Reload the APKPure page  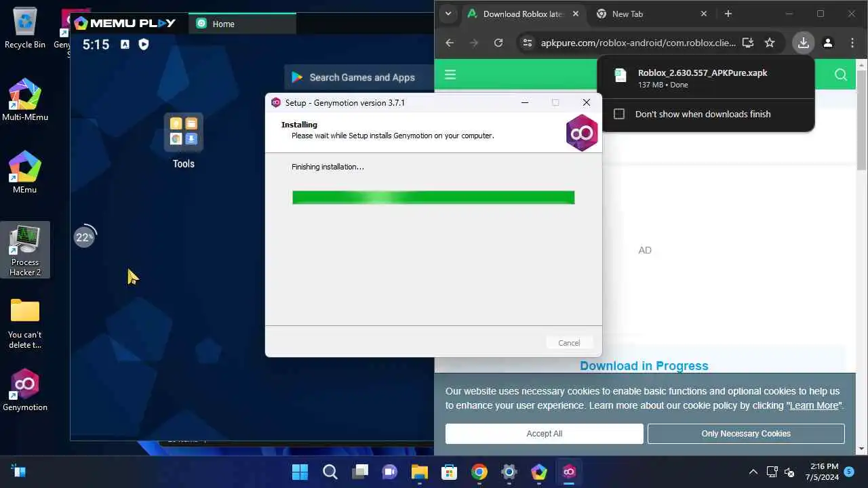pos(498,43)
